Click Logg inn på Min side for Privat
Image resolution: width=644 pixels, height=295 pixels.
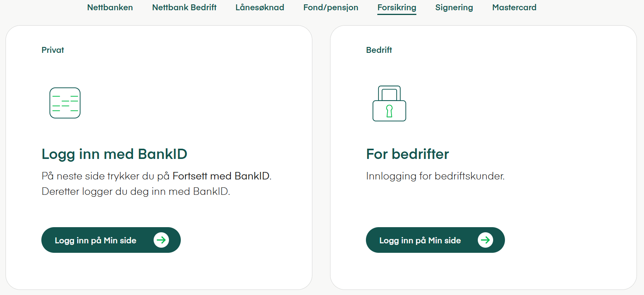point(111,240)
